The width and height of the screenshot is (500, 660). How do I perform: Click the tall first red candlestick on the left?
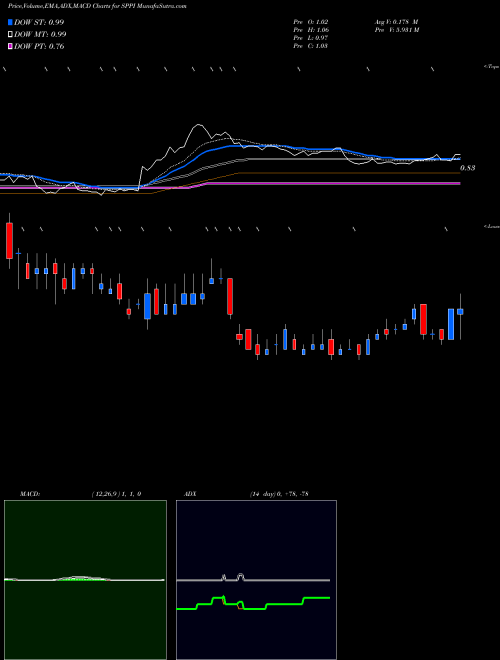click(x=9, y=240)
